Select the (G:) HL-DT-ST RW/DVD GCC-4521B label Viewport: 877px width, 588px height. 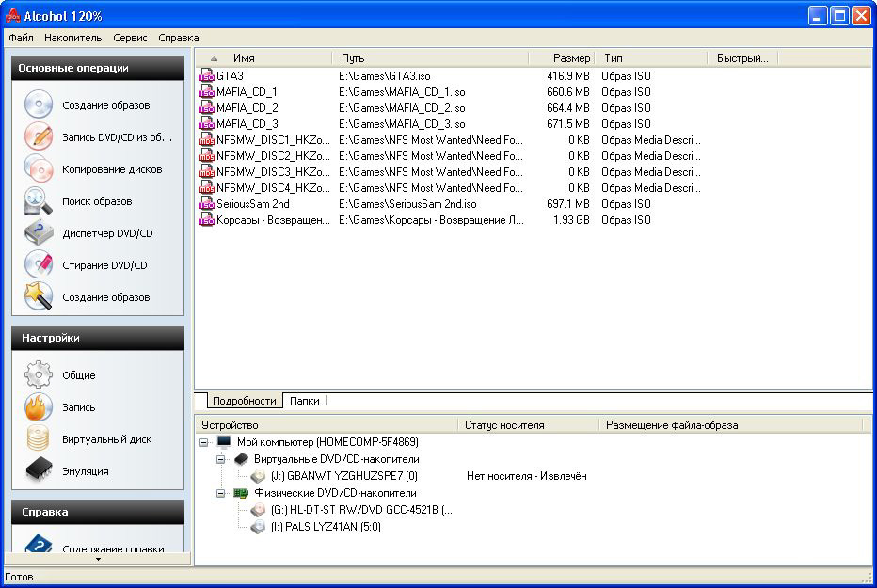[361, 510]
